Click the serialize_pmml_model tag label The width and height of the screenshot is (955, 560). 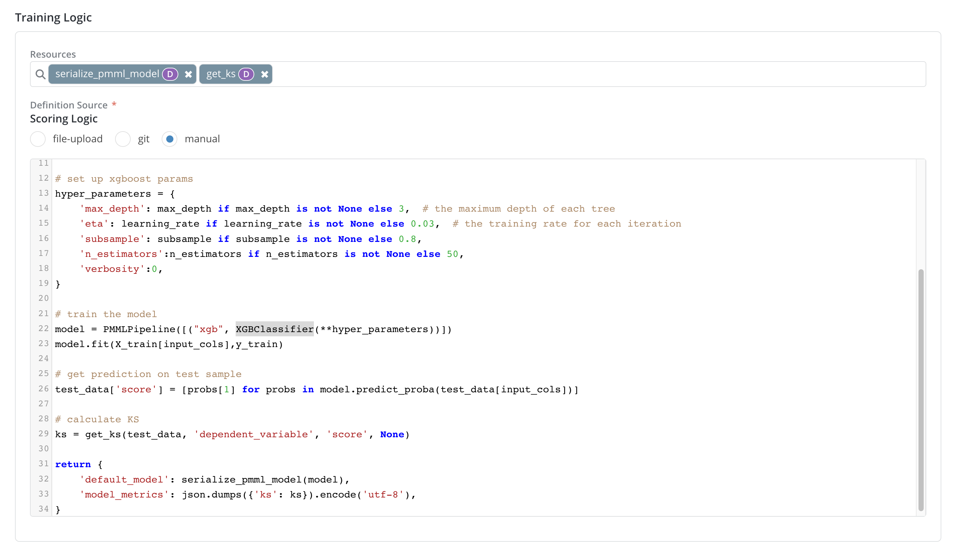coord(107,74)
